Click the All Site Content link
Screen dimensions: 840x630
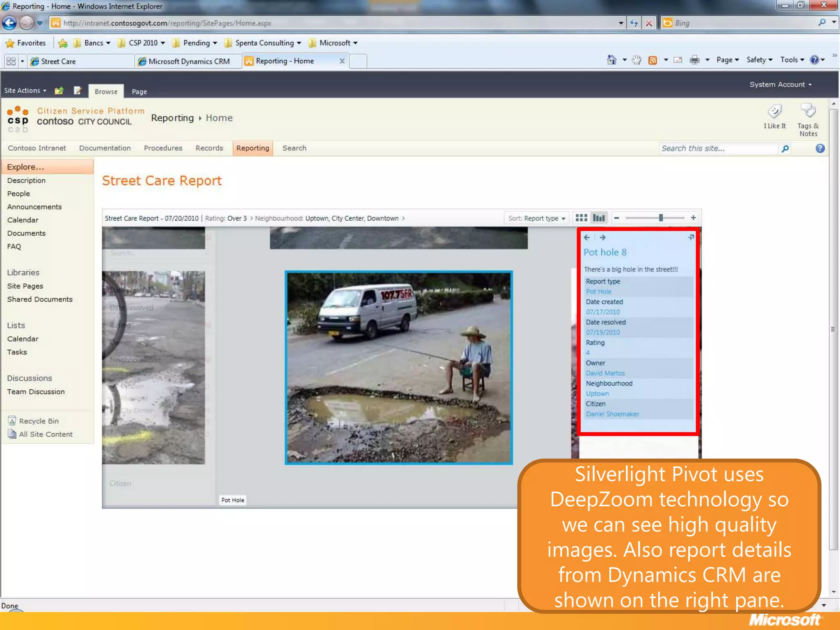tap(46, 434)
